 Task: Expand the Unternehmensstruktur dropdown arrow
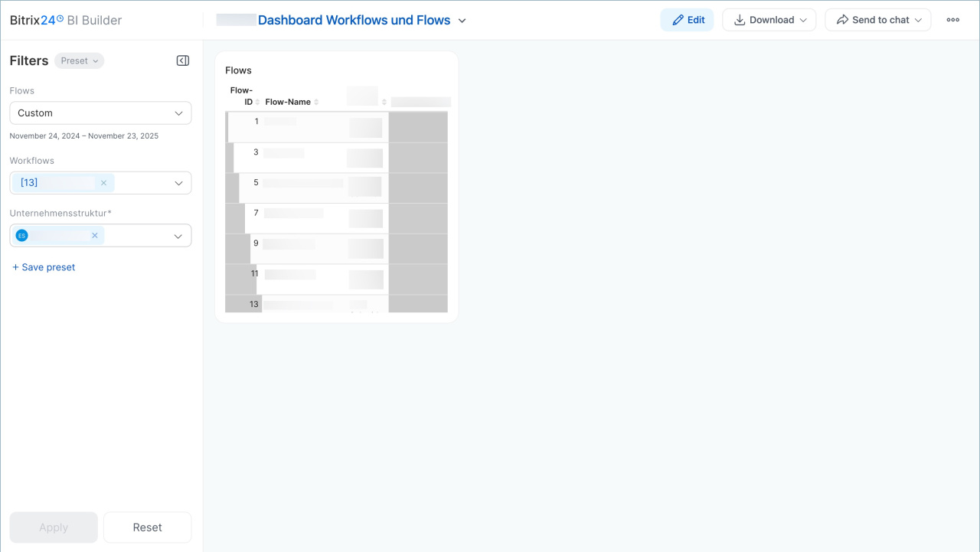pos(178,236)
